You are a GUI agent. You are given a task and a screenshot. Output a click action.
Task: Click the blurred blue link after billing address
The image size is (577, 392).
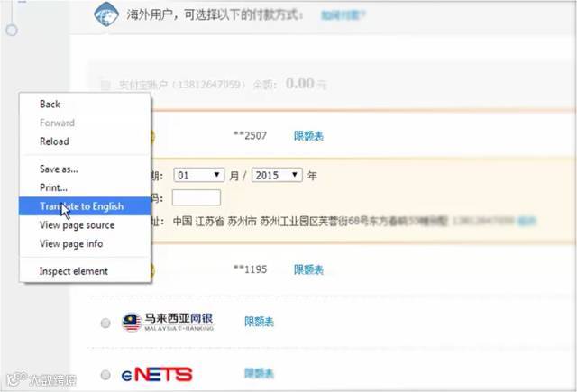click(527, 221)
